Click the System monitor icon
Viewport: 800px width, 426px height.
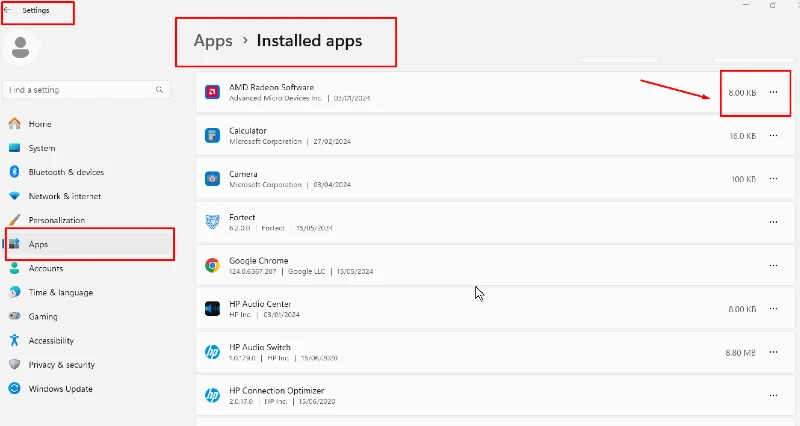(15, 148)
